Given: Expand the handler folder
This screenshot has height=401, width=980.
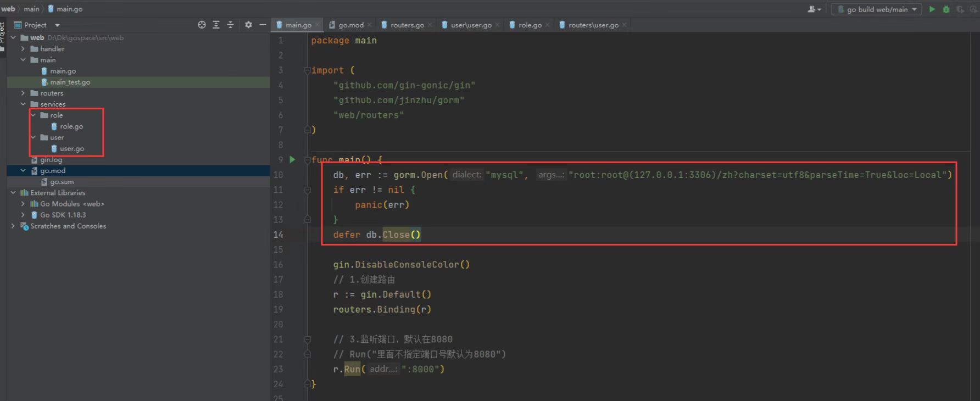Looking at the screenshot, I should point(23,49).
